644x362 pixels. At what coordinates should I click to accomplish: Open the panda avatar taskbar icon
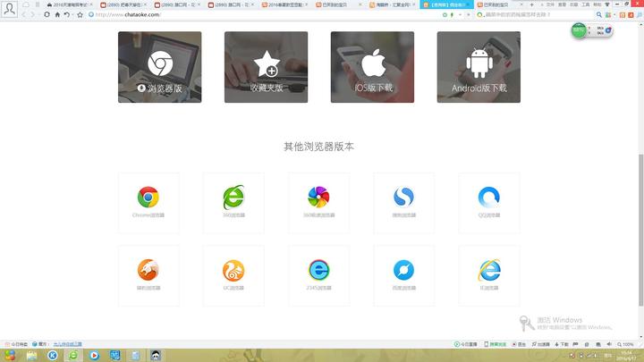tap(156, 356)
